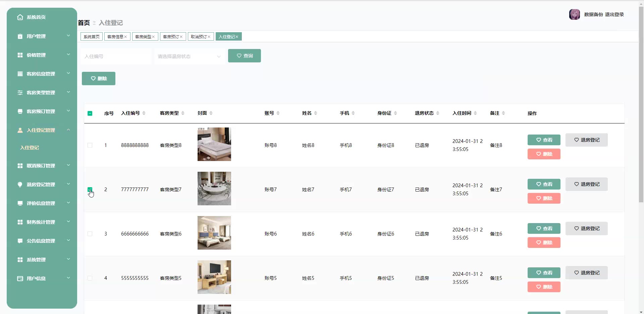Click the user avatar picture
The image size is (644, 314).
pyautogui.click(x=575, y=14)
